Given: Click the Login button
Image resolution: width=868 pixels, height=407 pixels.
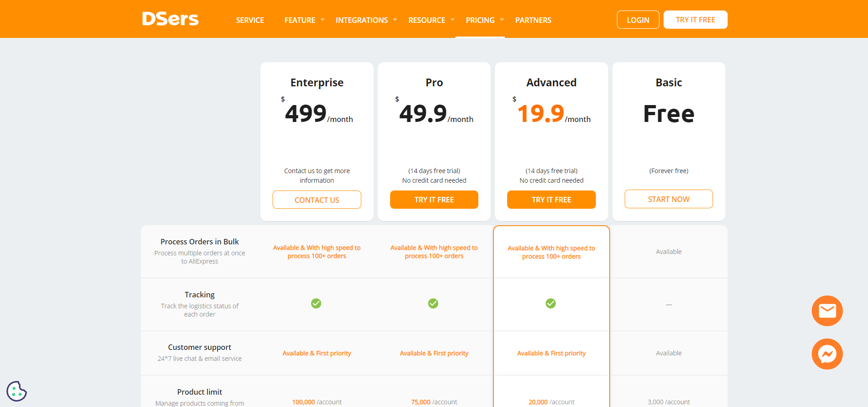Looking at the screenshot, I should [x=638, y=20].
